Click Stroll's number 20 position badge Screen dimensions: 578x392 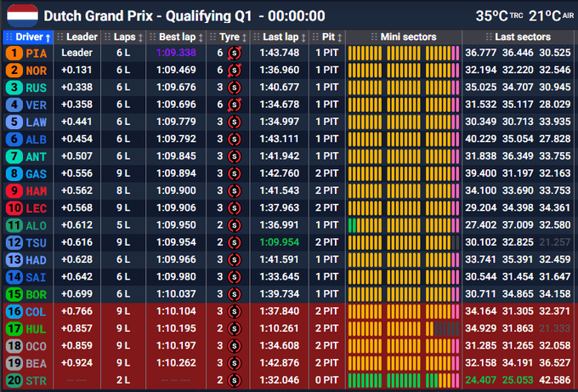[x=14, y=380]
